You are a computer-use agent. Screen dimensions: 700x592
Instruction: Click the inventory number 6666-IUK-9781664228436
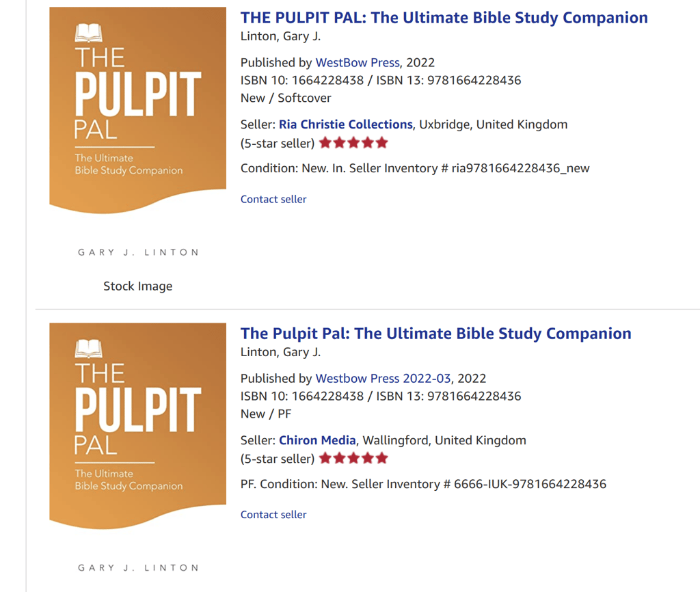(x=530, y=484)
